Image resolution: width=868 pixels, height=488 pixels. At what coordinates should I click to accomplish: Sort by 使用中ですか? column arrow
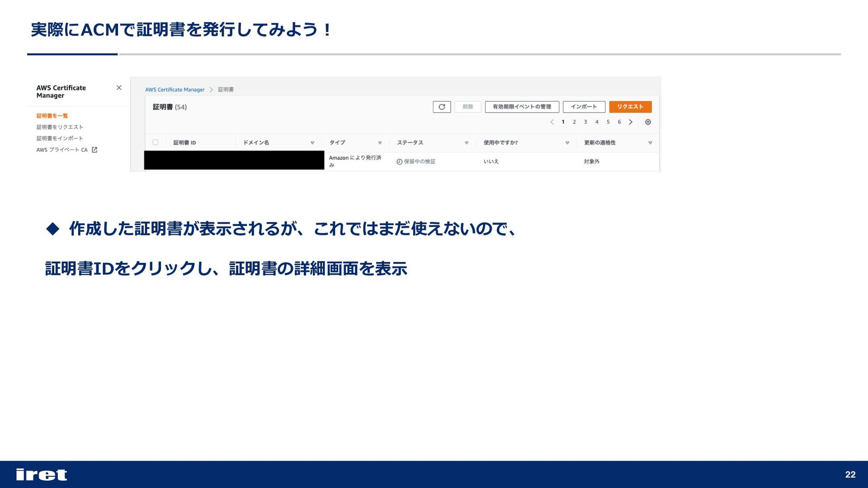[567, 143]
